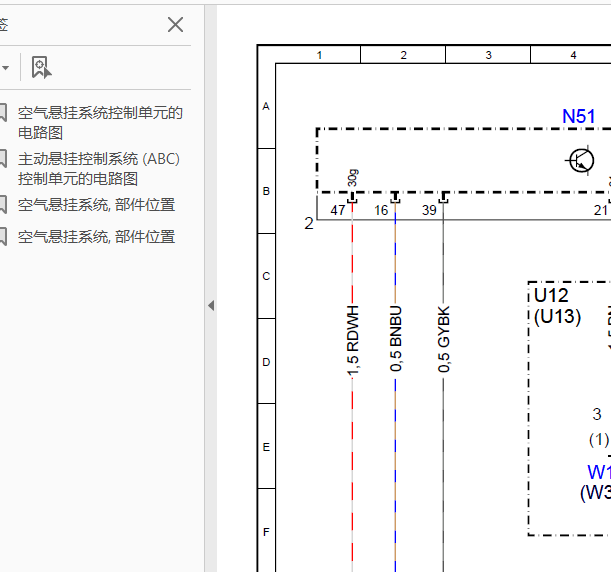The image size is (611, 572).
Task: Open second 空气悬挂系统, 部件位置 bookmark
Action: 96,237
